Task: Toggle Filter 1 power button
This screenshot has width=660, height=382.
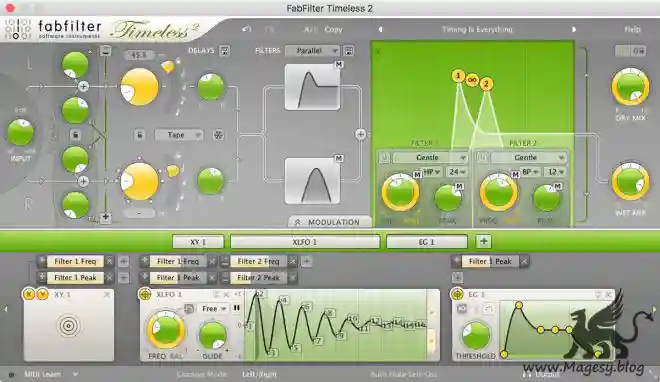Action: click(384, 157)
